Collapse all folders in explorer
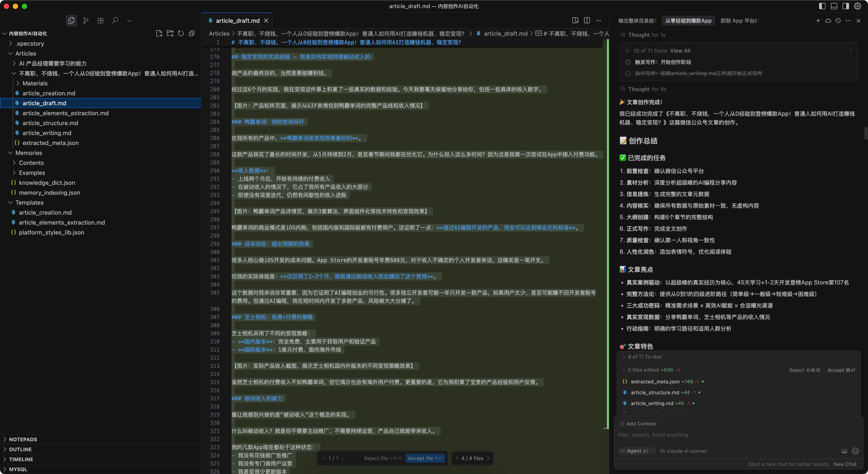This screenshot has height=474, width=868. coord(192,33)
